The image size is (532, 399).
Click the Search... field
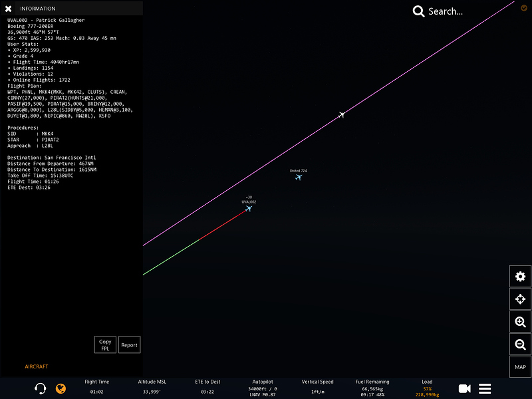point(445,11)
